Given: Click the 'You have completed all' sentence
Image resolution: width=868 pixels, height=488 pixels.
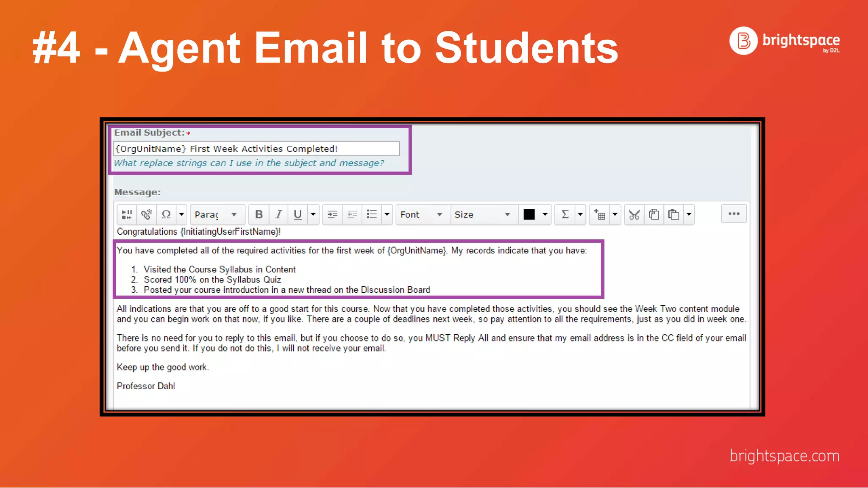Looking at the screenshot, I should point(352,250).
